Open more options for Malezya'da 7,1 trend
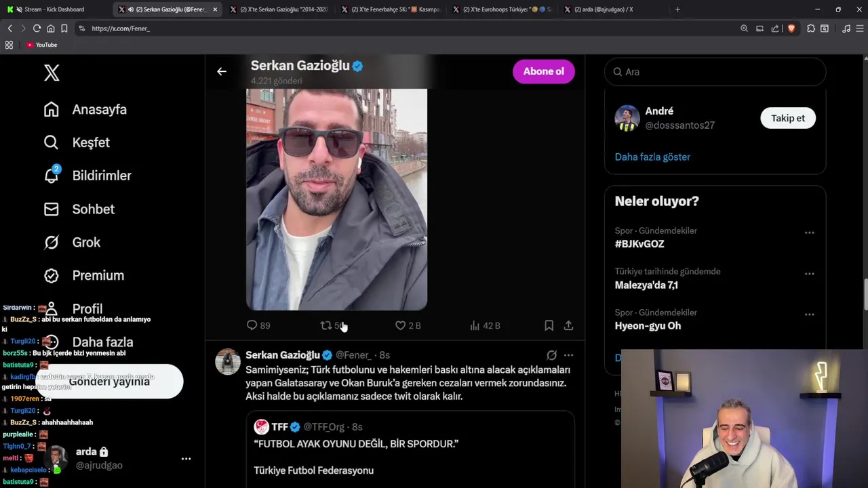868x488 pixels. click(809, 274)
